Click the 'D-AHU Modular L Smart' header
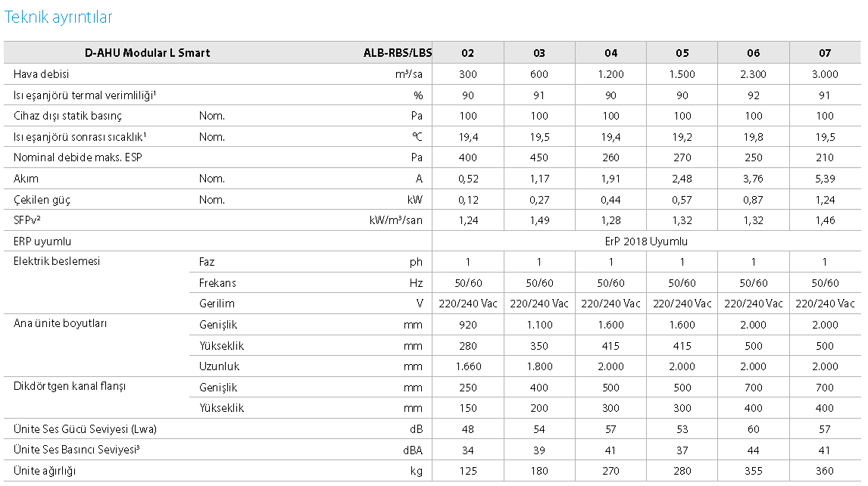 click(147, 53)
